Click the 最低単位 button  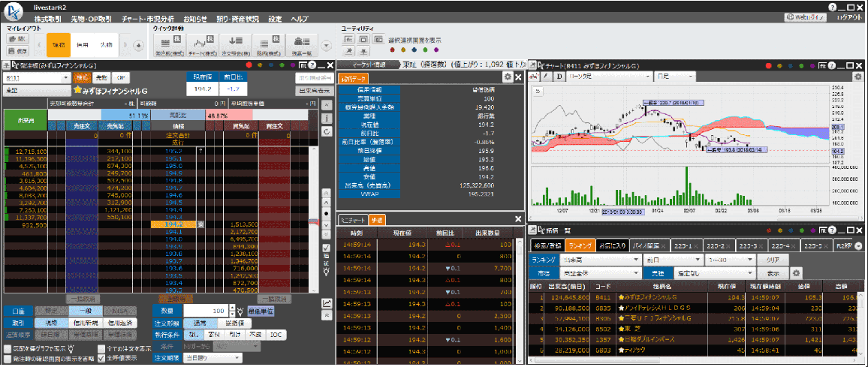coord(260,311)
